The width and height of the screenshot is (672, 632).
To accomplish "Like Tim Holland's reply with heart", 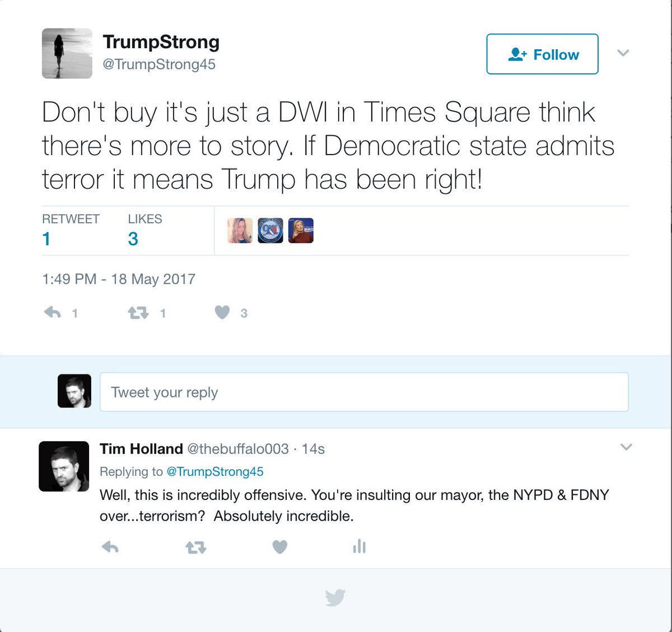I will point(280,547).
